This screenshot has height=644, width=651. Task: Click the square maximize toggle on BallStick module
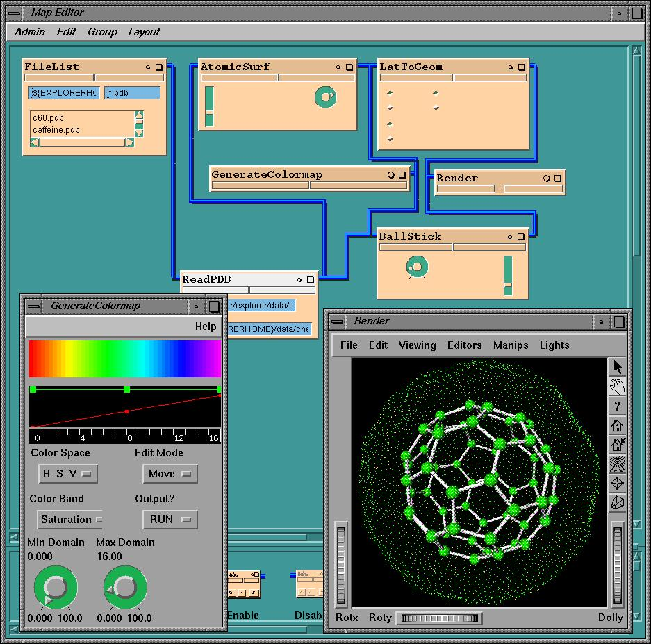[520, 237]
